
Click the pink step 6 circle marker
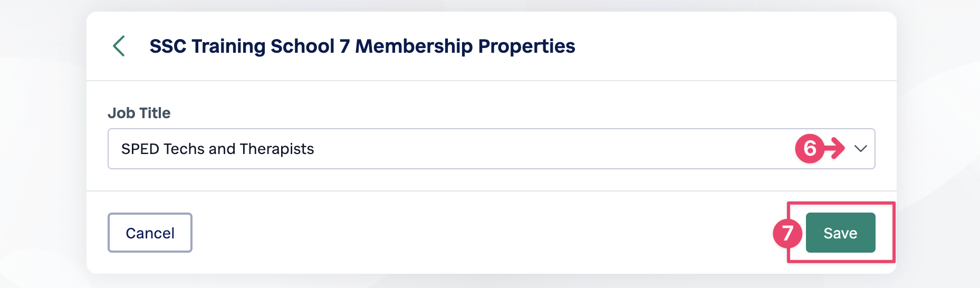coord(810,149)
